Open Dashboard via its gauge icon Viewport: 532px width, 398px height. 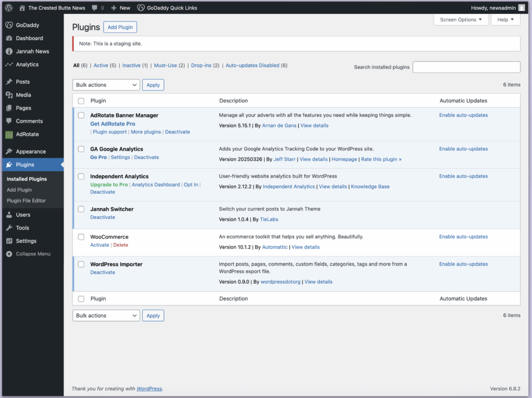click(9, 38)
